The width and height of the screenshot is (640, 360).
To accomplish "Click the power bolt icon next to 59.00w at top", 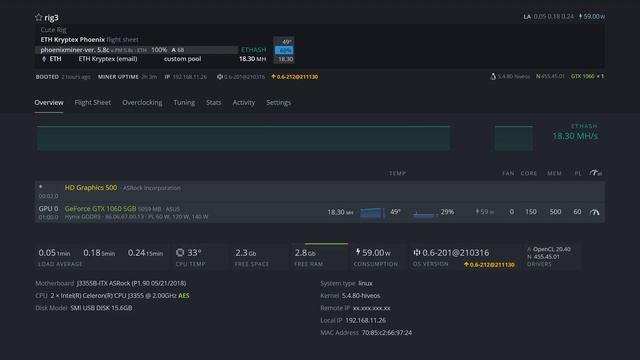I will tap(580, 16).
